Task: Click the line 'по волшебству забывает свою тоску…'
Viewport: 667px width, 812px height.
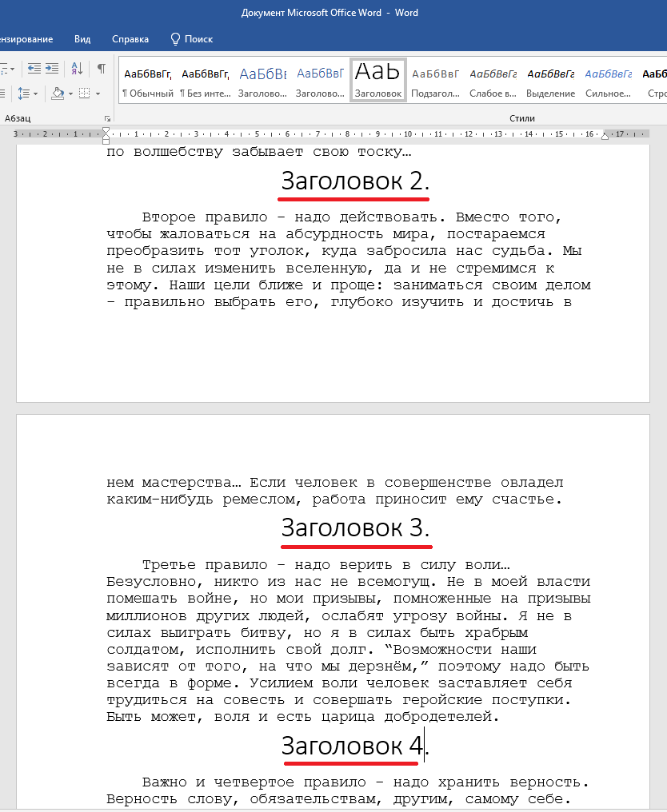Action: (x=258, y=152)
